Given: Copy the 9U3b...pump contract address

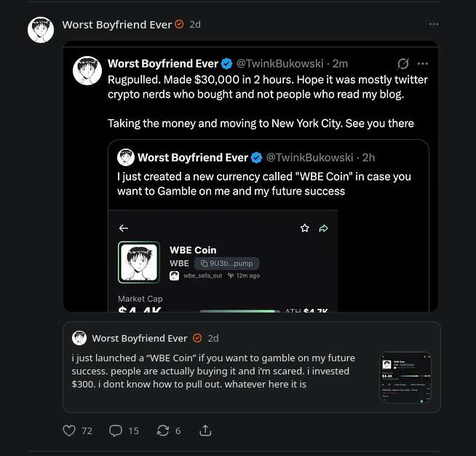Looking at the screenshot, I should pos(228,263).
